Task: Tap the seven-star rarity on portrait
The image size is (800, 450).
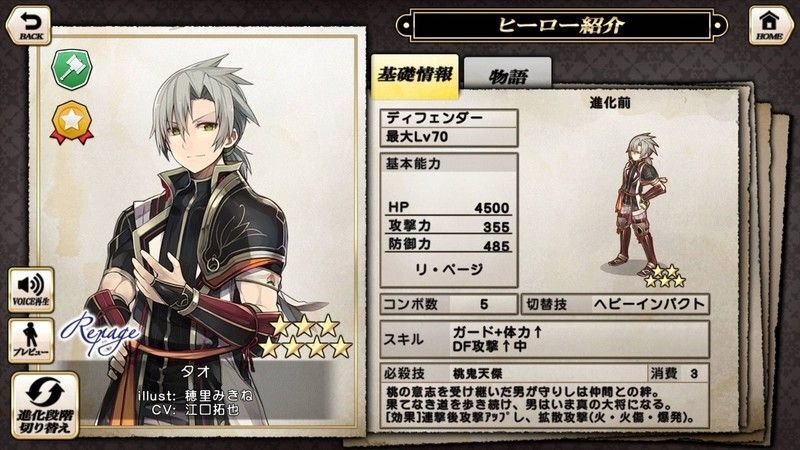Action: point(305,337)
